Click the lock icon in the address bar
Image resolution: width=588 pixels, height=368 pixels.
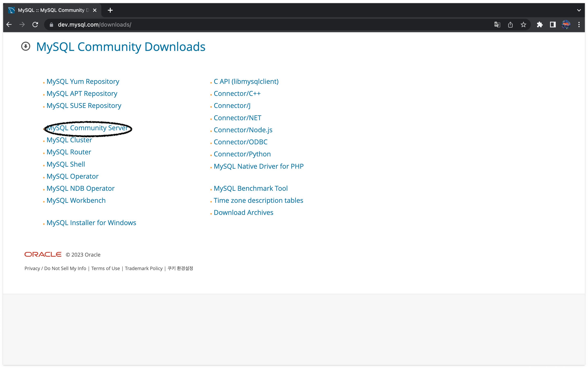pyautogui.click(x=51, y=25)
